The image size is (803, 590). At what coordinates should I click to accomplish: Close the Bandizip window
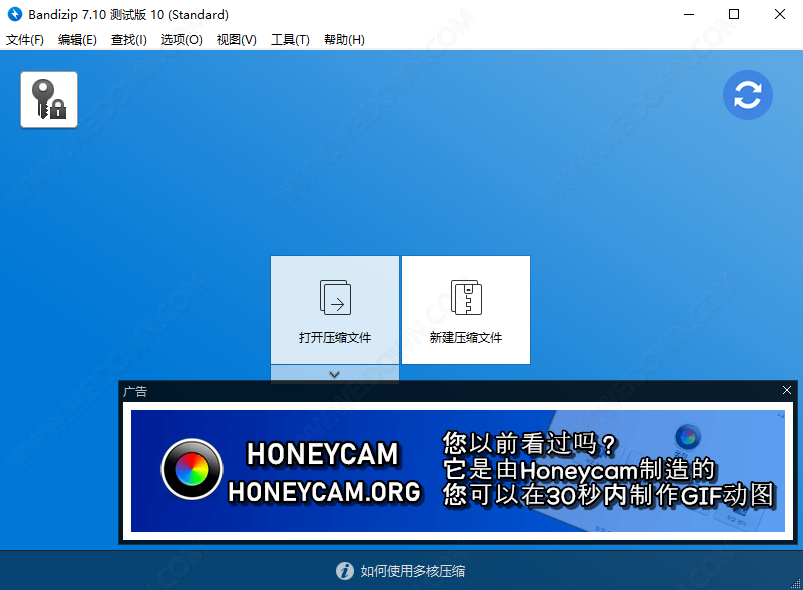[780, 14]
